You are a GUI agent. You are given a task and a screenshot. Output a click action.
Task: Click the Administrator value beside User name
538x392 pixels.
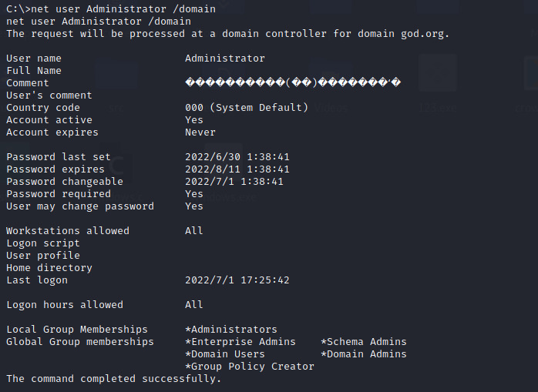(224, 59)
